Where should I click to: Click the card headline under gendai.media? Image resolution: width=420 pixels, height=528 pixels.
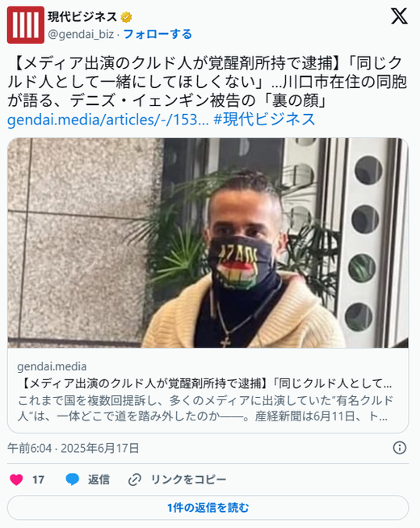pyautogui.click(x=204, y=383)
